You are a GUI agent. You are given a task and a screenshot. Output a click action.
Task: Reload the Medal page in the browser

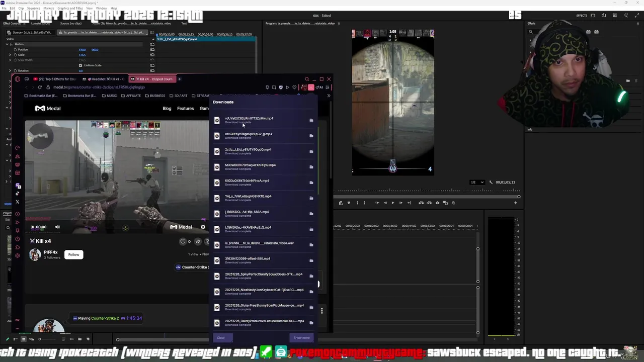click(x=40, y=87)
